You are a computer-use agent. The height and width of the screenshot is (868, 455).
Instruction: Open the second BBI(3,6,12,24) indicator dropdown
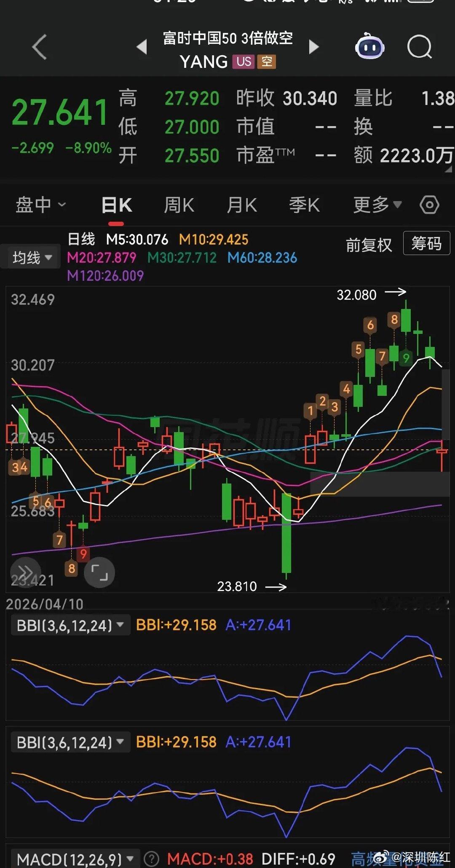(70, 742)
